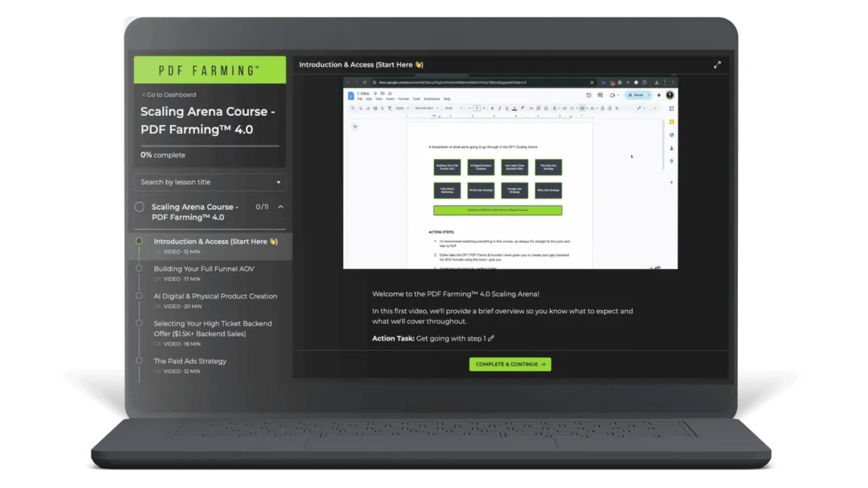Screen dimensions: 868x488
Task: Open the comments icon in Docs header
Action: point(600,95)
